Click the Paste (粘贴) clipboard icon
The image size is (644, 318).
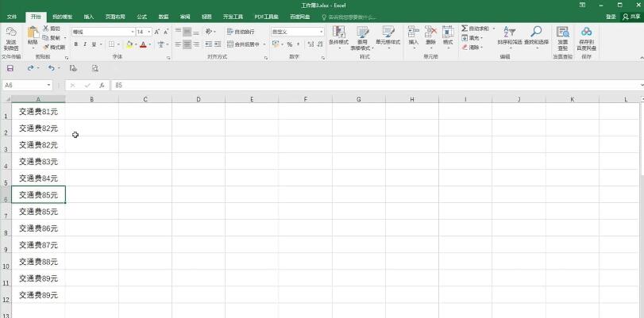point(33,34)
